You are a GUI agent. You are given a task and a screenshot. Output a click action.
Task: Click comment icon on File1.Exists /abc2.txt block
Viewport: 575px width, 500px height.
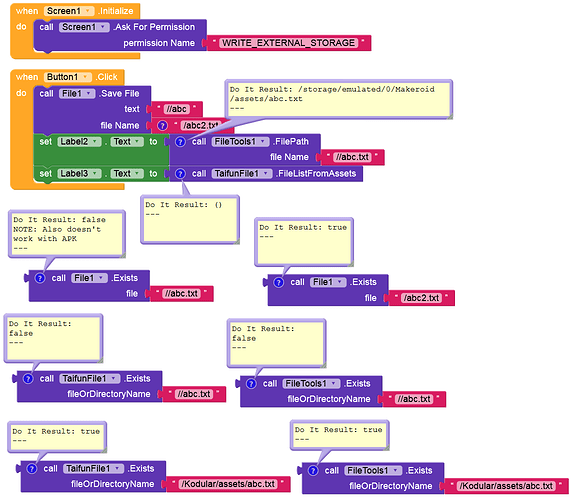[278, 282]
